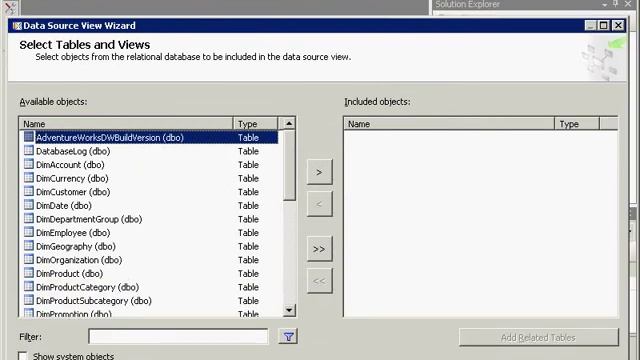Maximize the Data Source View Wizard window
This screenshot has width=640, height=360.
(x=604, y=25)
